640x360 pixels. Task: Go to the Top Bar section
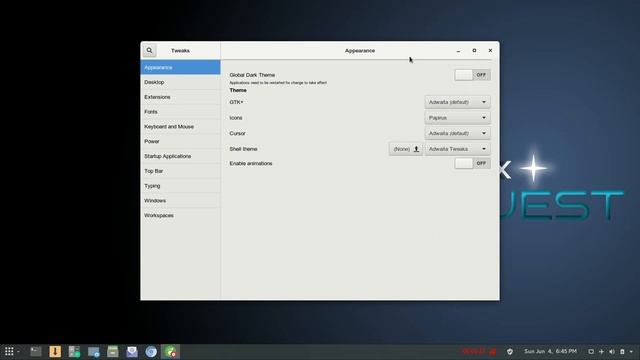[x=180, y=171]
